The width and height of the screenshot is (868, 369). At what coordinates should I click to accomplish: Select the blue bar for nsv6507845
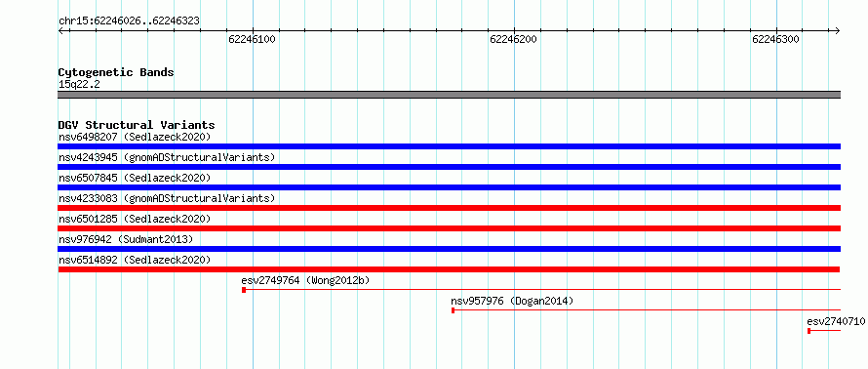point(450,187)
